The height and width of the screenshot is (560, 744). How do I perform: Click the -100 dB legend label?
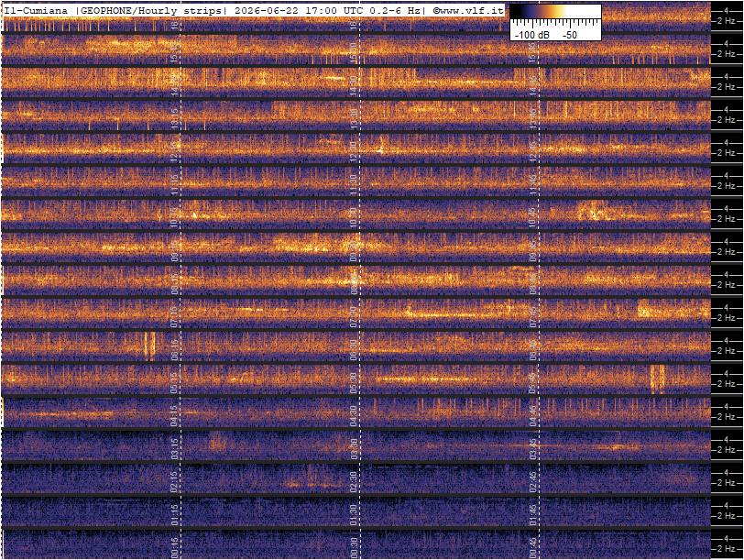pyautogui.click(x=532, y=35)
